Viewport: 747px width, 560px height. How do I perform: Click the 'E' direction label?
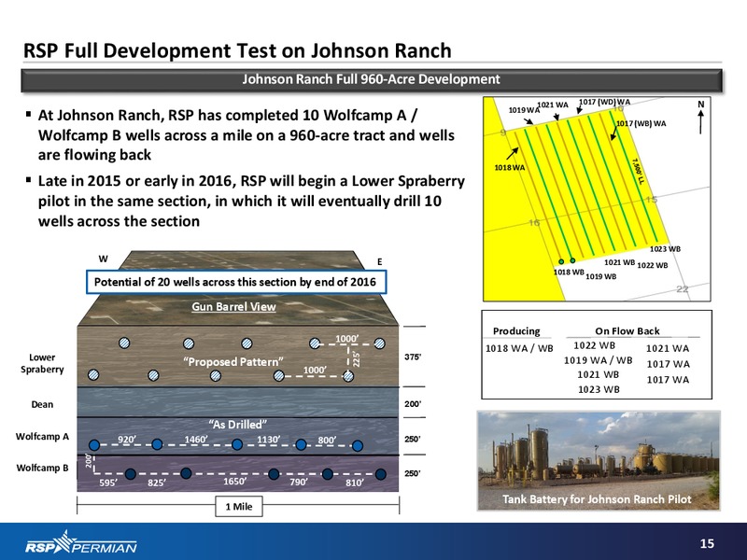pyautogui.click(x=380, y=262)
